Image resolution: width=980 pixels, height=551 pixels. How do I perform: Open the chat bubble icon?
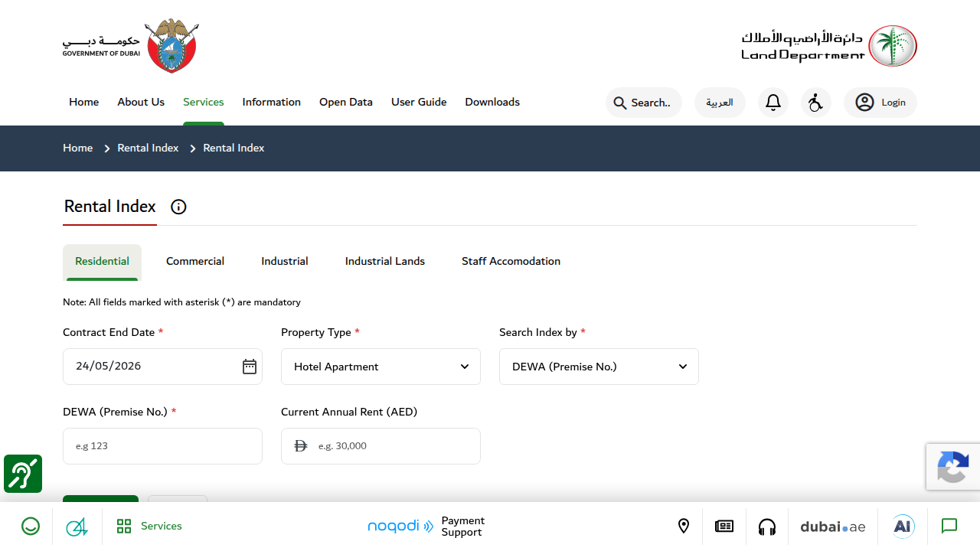tap(949, 527)
